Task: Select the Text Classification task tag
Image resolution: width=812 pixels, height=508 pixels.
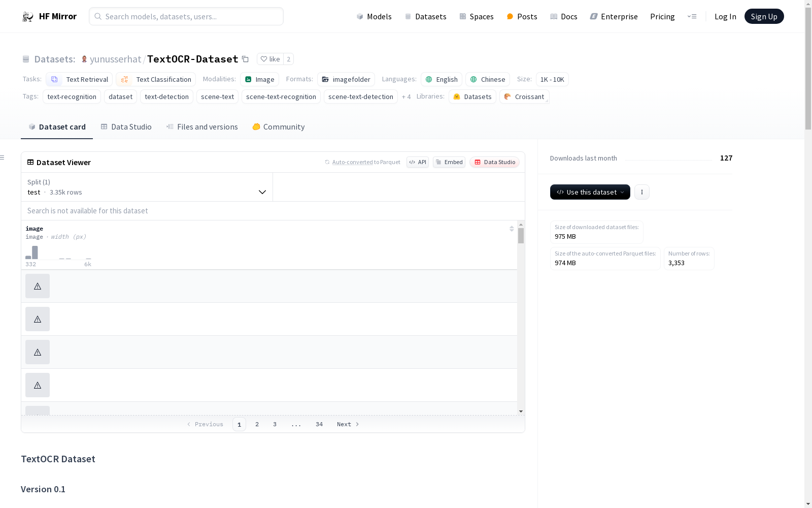Action: [x=156, y=79]
